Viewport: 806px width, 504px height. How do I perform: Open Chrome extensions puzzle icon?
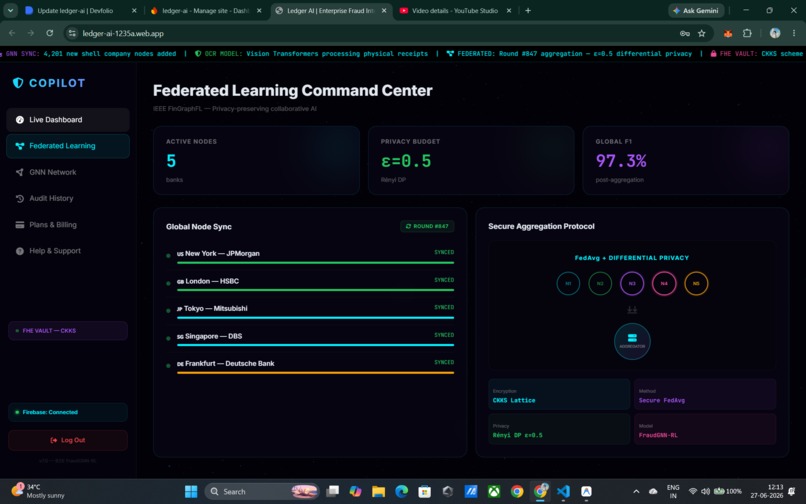(x=747, y=33)
